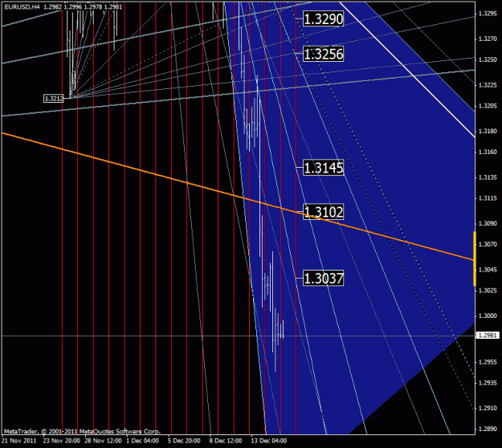Image resolution: width=502 pixels, height=448 pixels.
Task: Click the 1.3037 price level label
Action: coord(324,278)
